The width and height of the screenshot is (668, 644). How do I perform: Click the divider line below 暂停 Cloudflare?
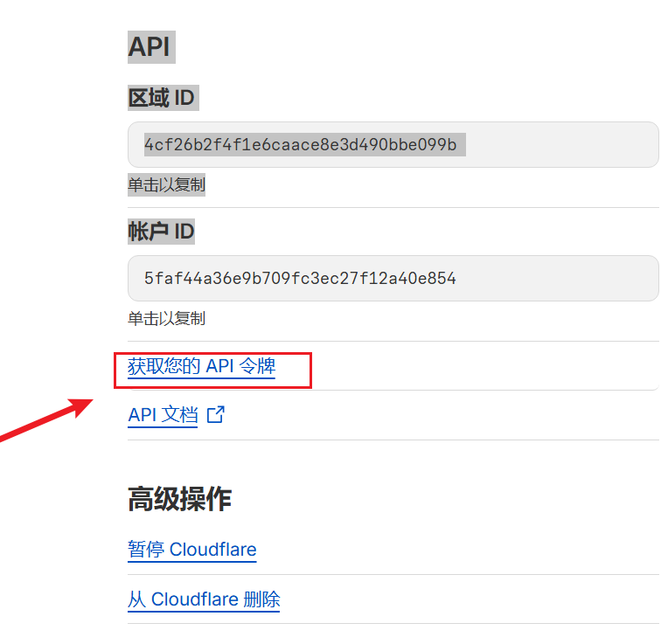click(x=393, y=574)
